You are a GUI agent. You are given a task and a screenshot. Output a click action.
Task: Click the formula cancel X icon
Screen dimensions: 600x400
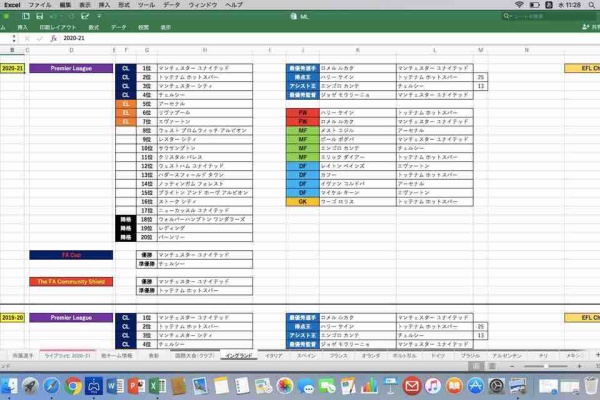[27, 38]
